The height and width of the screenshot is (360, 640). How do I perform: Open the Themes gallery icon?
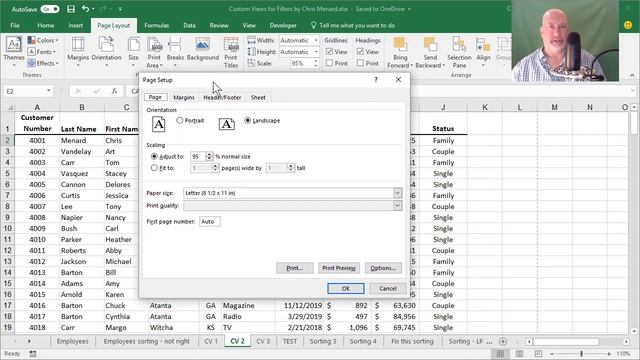coord(13,45)
